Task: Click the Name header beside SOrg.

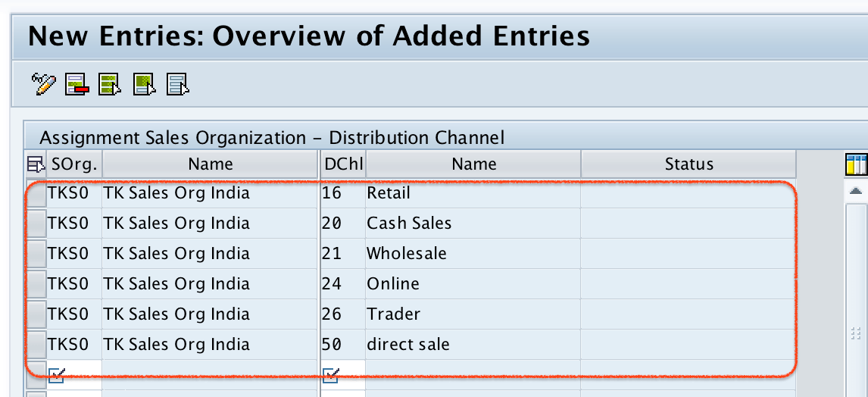Action: [211, 164]
